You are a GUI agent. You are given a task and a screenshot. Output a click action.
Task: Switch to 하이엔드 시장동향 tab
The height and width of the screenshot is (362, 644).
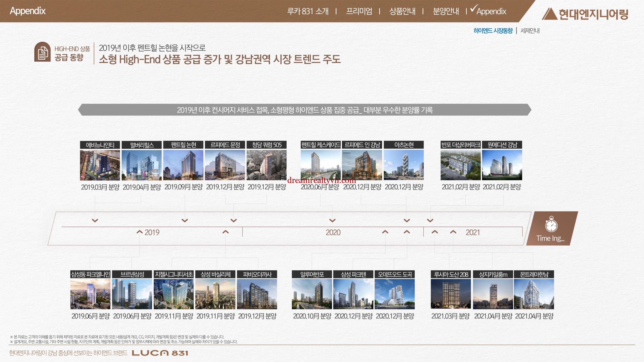point(493,31)
